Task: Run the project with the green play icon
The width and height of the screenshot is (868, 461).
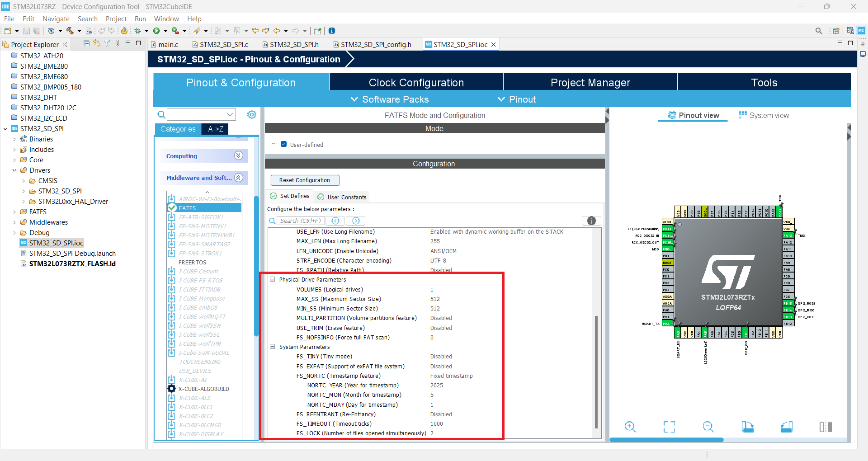Action: [x=156, y=31]
